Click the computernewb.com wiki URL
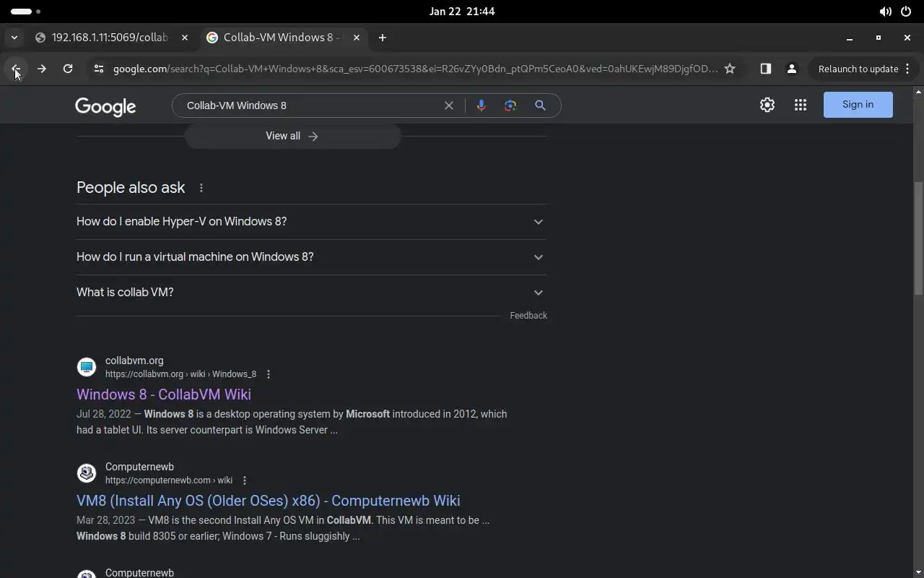 point(169,480)
